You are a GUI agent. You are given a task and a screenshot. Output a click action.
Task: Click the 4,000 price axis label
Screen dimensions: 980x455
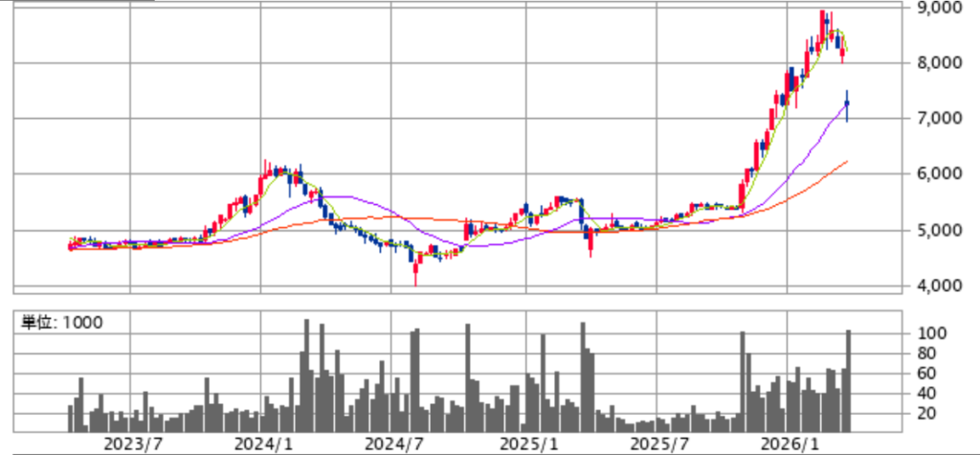pos(938,285)
